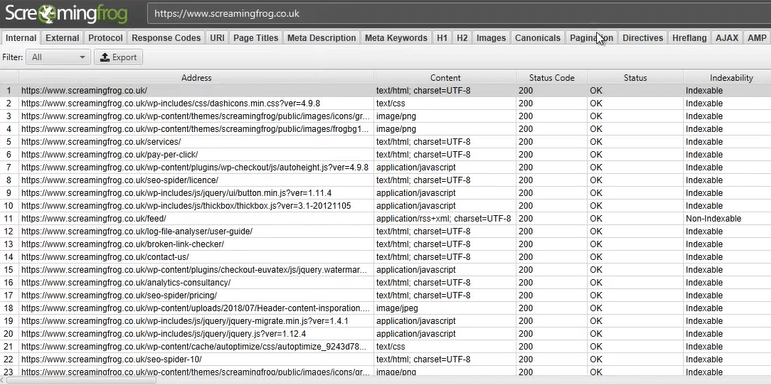Select the autoheight.js address row

(195, 167)
